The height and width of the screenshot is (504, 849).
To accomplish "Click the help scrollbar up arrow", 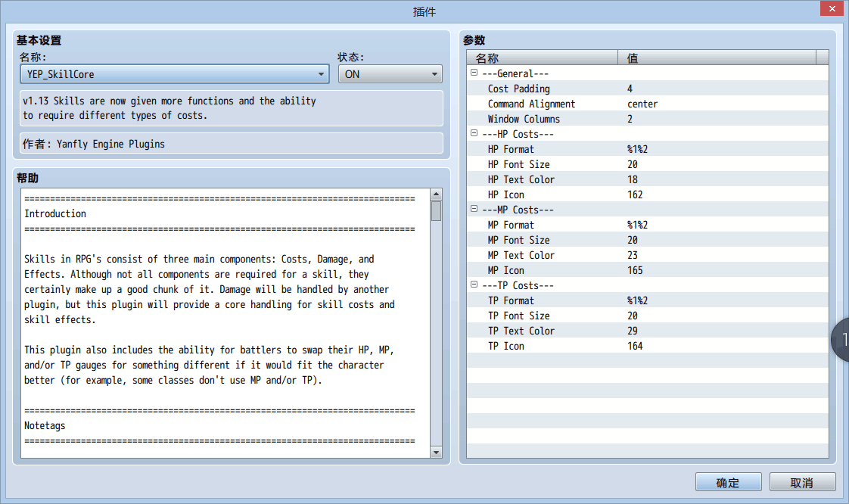I will pos(436,194).
